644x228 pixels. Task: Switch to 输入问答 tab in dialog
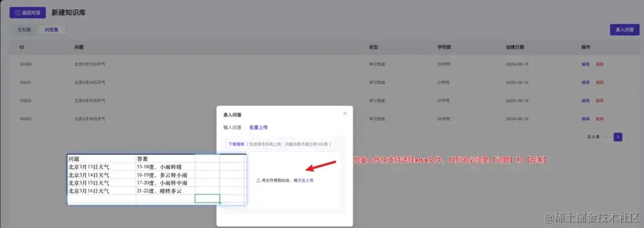[233, 128]
